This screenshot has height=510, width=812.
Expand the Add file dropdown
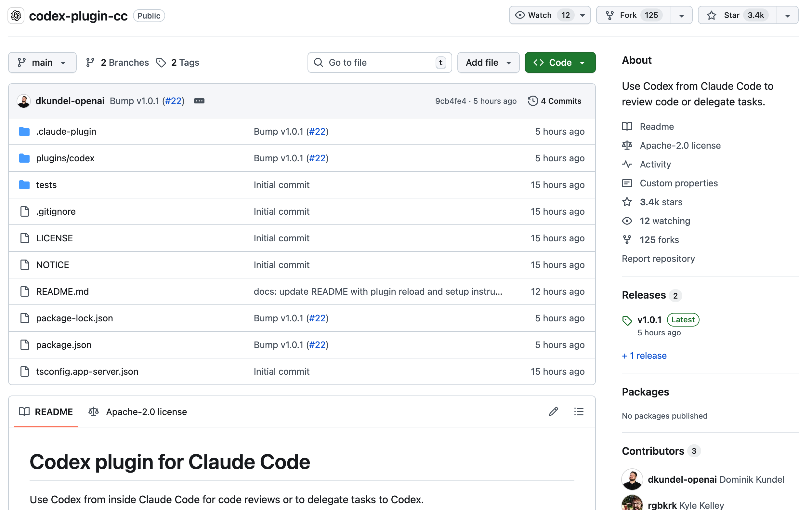pyautogui.click(x=488, y=62)
